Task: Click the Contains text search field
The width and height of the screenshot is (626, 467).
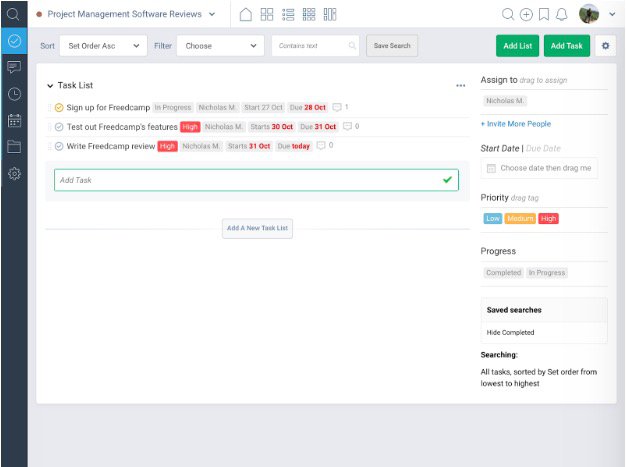Action: (x=315, y=46)
